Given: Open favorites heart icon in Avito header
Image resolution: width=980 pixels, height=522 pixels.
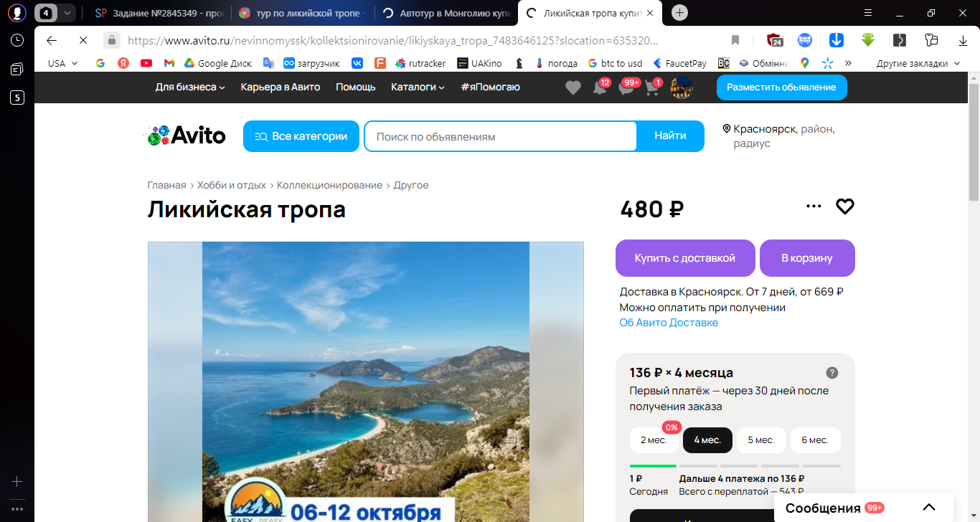Looking at the screenshot, I should coord(573,87).
